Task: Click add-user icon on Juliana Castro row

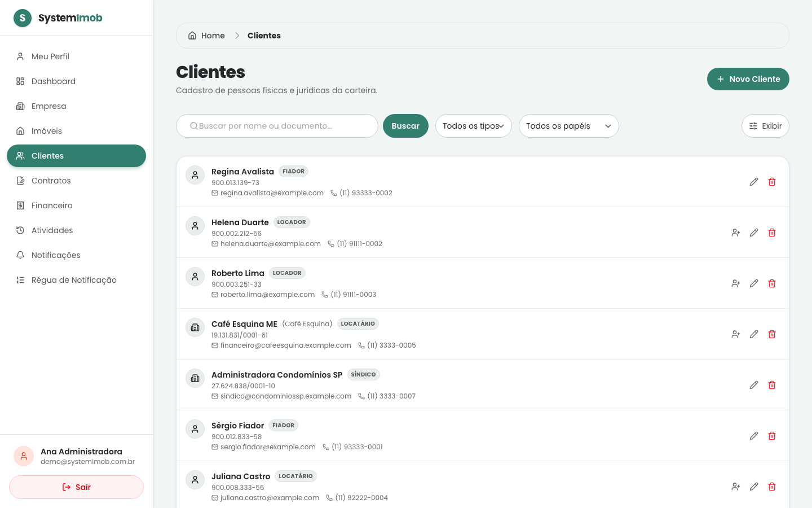Action: [x=736, y=487]
